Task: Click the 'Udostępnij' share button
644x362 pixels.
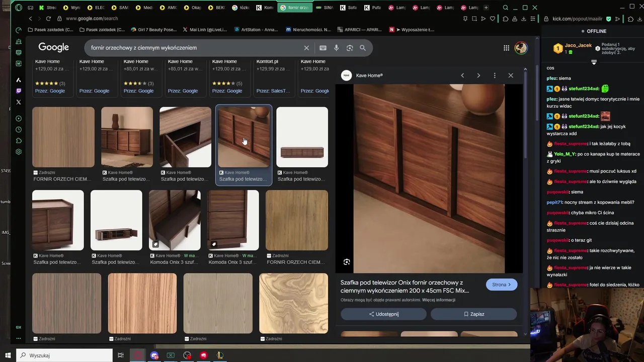Action: (383, 314)
